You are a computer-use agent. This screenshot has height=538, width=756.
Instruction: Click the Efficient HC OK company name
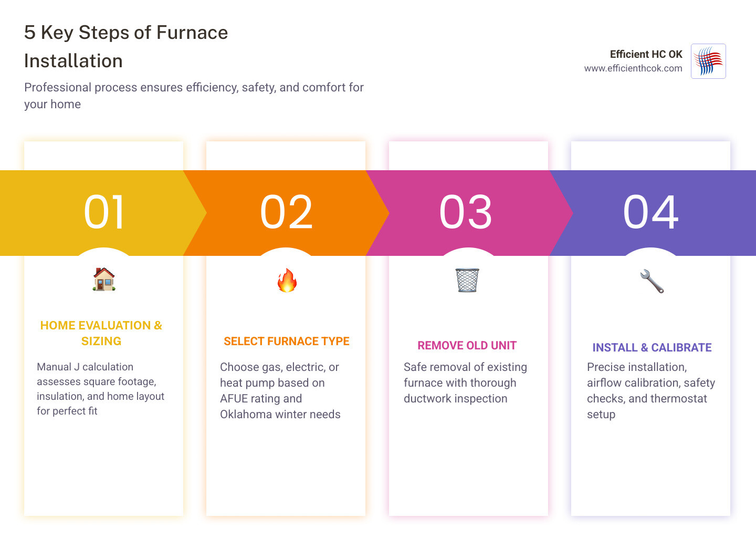pyautogui.click(x=646, y=54)
